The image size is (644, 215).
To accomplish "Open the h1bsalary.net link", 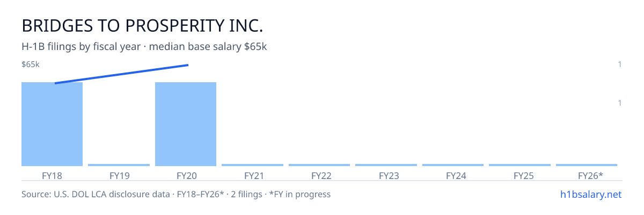I will coord(590,194).
